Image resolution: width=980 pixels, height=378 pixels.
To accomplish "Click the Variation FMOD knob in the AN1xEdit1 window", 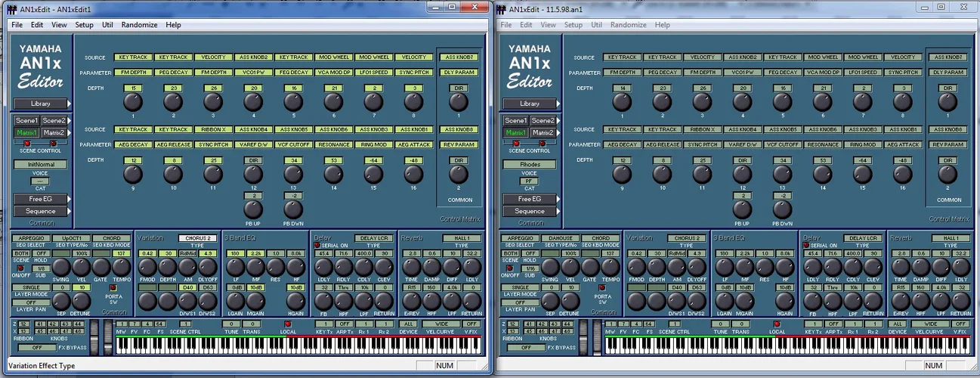I will coord(147,267).
